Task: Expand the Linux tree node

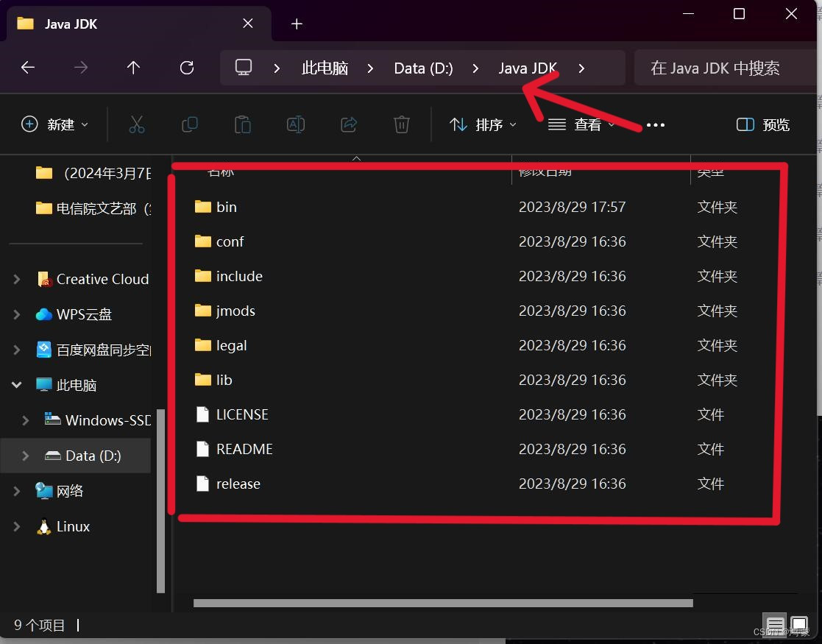Action: point(17,526)
